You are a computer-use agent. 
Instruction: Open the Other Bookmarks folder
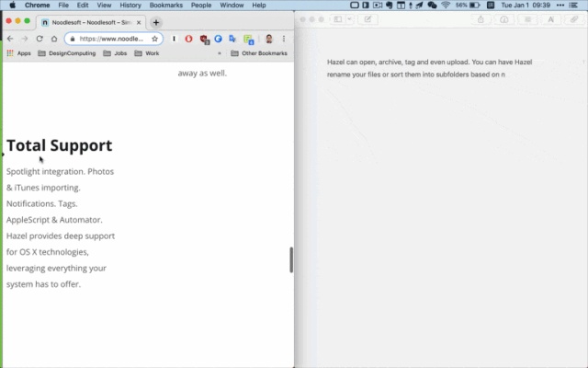coord(259,53)
